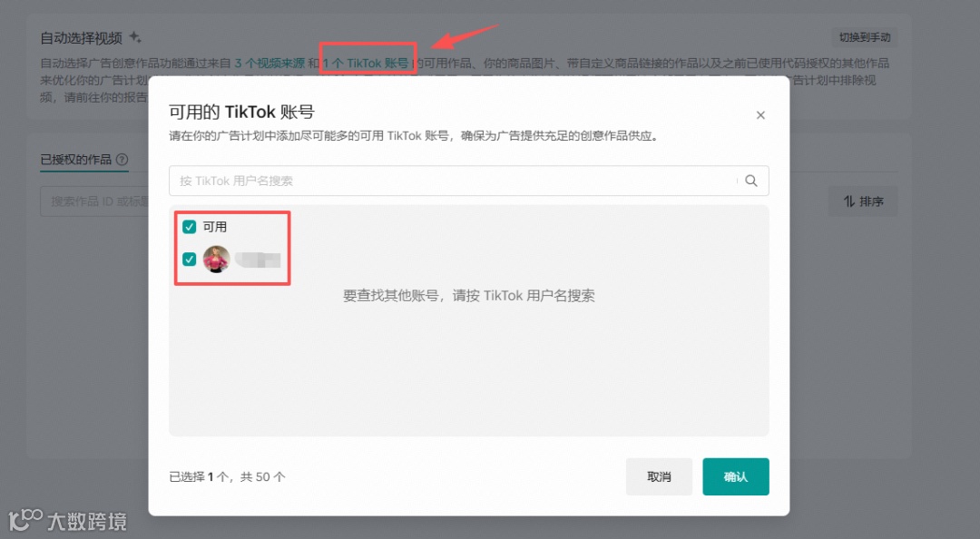Click the 要查找其他账号 hint text
Image resolution: width=980 pixels, height=539 pixels.
(x=469, y=296)
